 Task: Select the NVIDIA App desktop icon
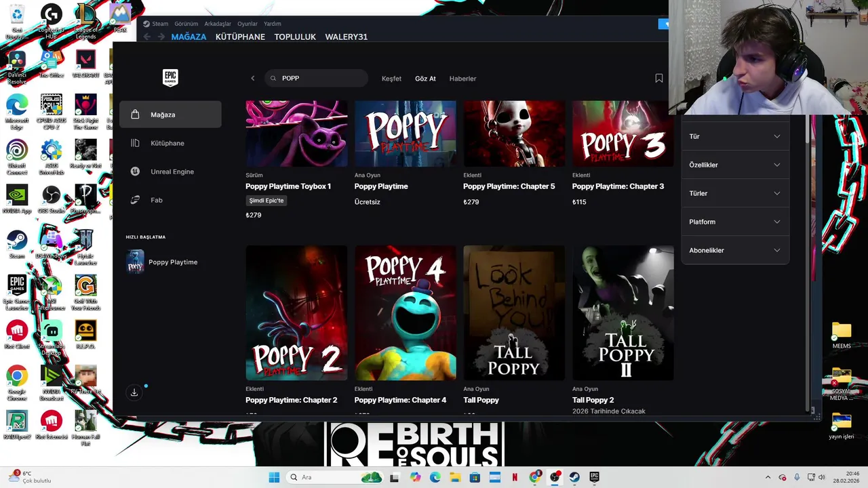tap(17, 200)
